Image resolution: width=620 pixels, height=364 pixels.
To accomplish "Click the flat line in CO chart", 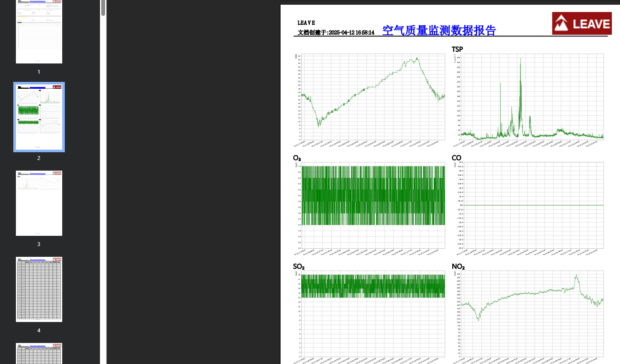I will pyautogui.click(x=532, y=205).
